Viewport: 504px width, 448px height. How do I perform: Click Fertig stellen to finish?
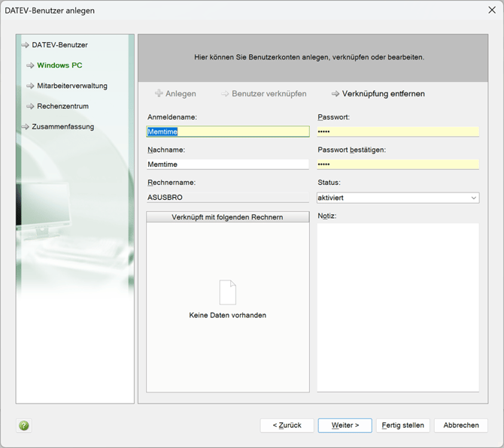click(402, 425)
